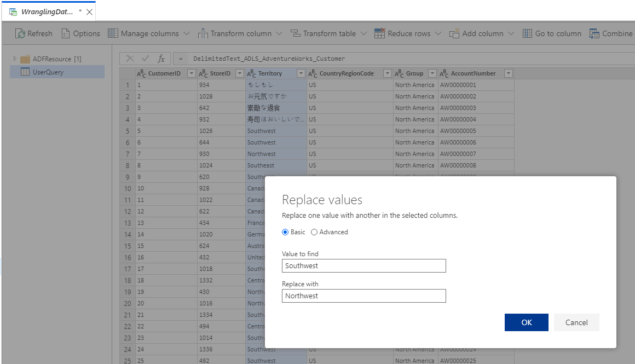The image size is (635, 364).
Task: Click the Territory column type icon
Action: pyautogui.click(x=251, y=73)
